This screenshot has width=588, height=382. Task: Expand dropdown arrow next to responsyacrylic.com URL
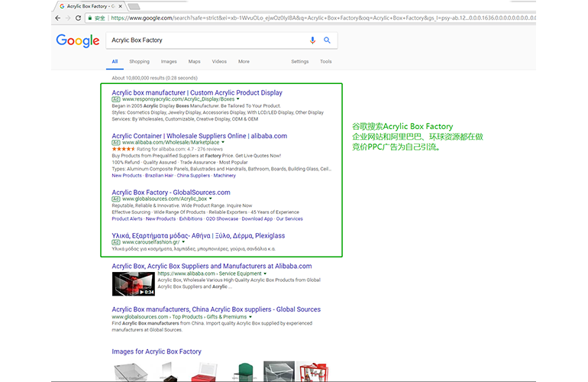click(x=237, y=99)
